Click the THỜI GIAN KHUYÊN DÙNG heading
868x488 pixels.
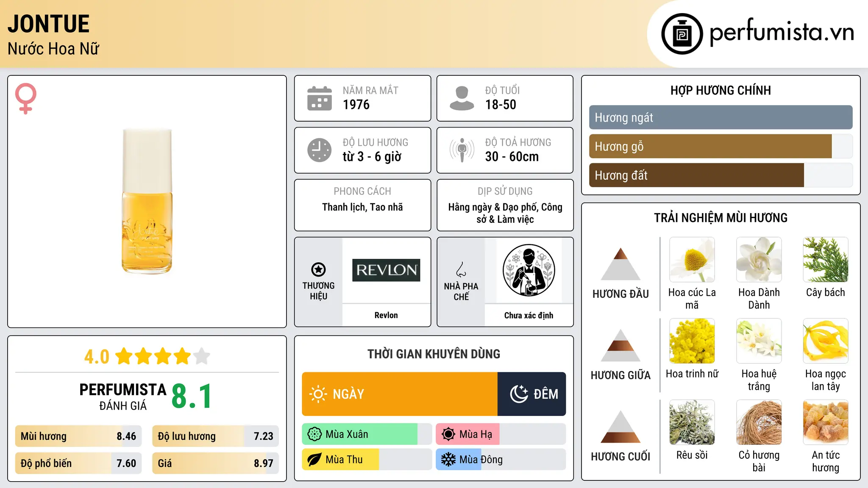(434, 354)
